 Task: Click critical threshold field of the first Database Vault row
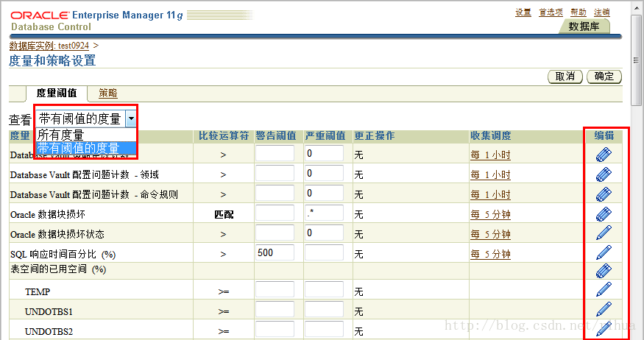[x=324, y=153]
